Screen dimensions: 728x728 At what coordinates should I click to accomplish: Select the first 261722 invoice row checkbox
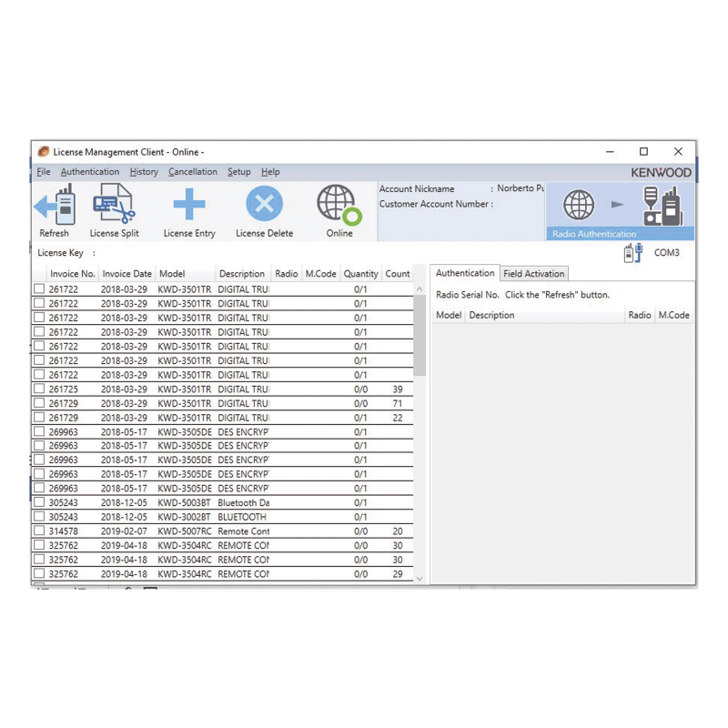[x=39, y=288]
